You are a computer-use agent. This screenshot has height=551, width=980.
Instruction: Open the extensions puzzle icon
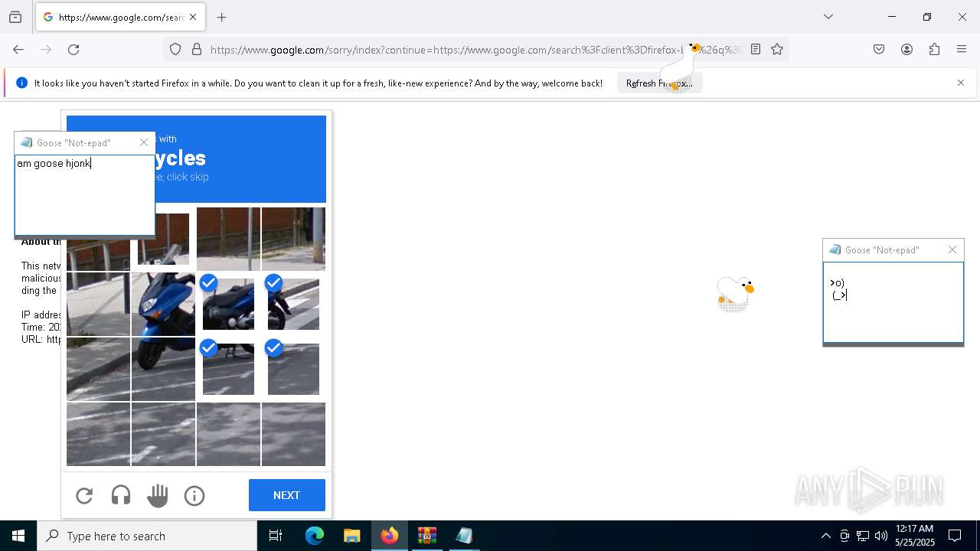click(934, 49)
